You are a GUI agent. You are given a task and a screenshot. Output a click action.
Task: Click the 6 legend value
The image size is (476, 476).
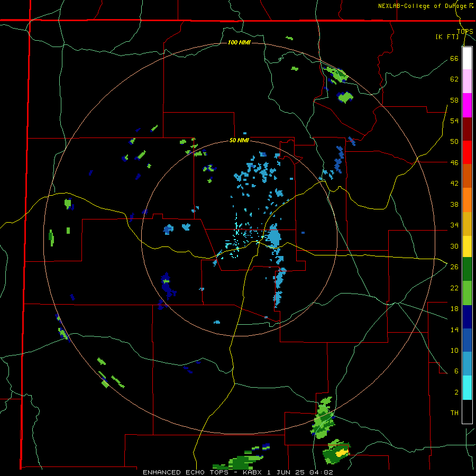click(456, 371)
